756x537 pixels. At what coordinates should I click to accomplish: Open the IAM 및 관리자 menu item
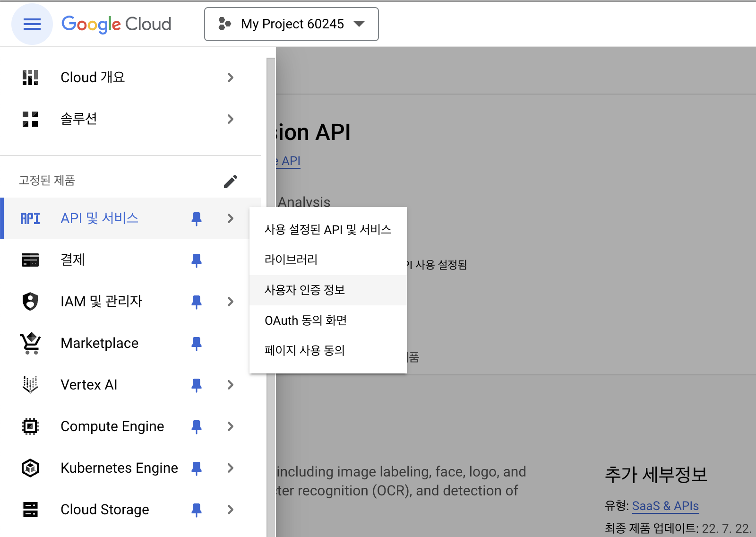130,302
